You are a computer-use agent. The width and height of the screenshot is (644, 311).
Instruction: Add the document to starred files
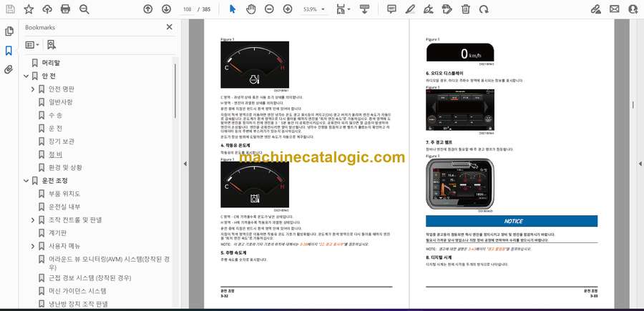[x=29, y=9]
